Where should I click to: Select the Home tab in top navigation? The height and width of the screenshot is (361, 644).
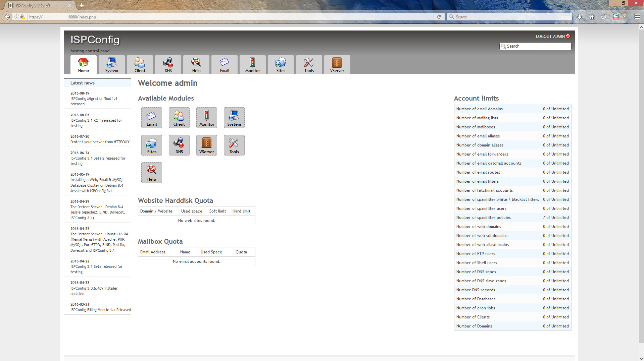[83, 65]
